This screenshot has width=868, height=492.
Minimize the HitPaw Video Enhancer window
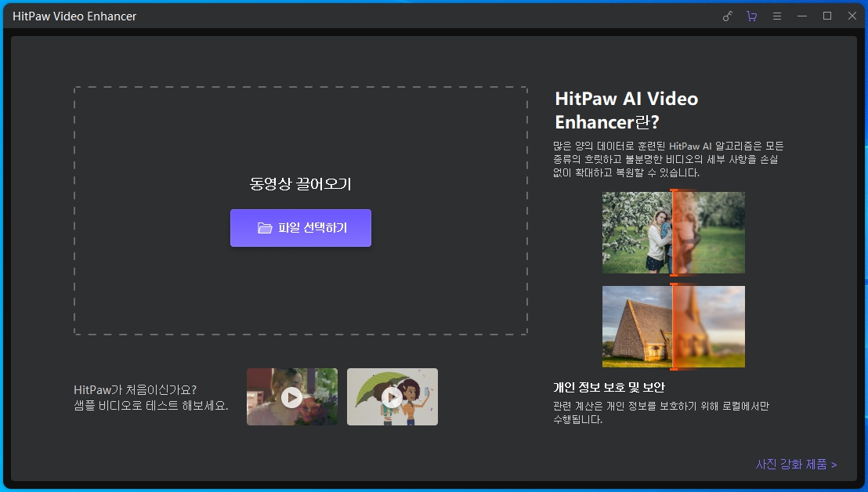[x=802, y=16]
